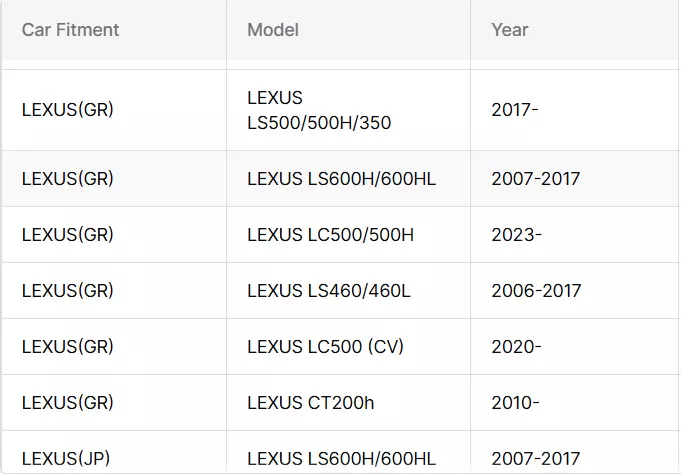Click the LEXUS(GR) cell in the LS460/460L row
Viewport: 681px width, 475px height.
(68, 291)
